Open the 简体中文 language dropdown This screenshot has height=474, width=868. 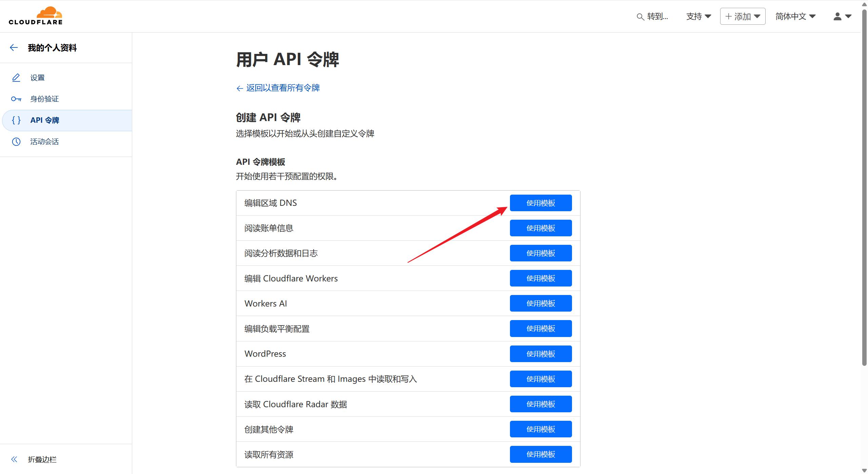pyautogui.click(x=795, y=16)
